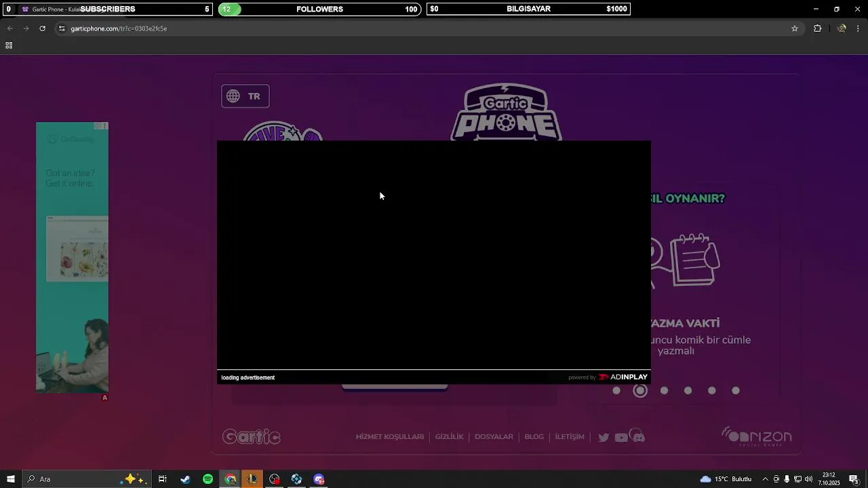Click the Gartic logo in footer
The image size is (868, 488).
click(252, 436)
